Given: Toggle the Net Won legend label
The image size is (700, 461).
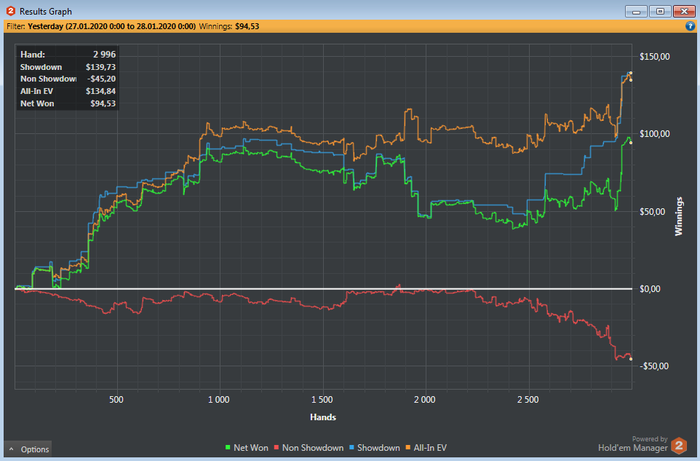Looking at the screenshot, I should pyautogui.click(x=251, y=448).
